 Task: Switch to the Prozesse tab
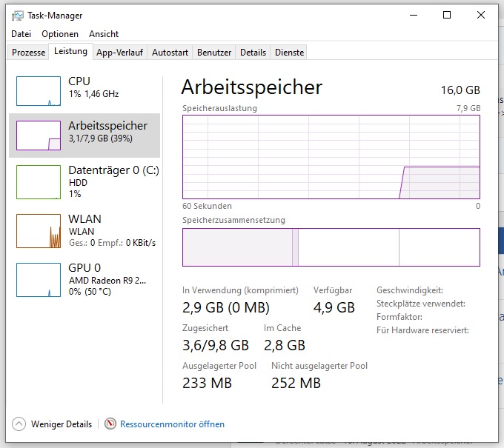point(28,53)
